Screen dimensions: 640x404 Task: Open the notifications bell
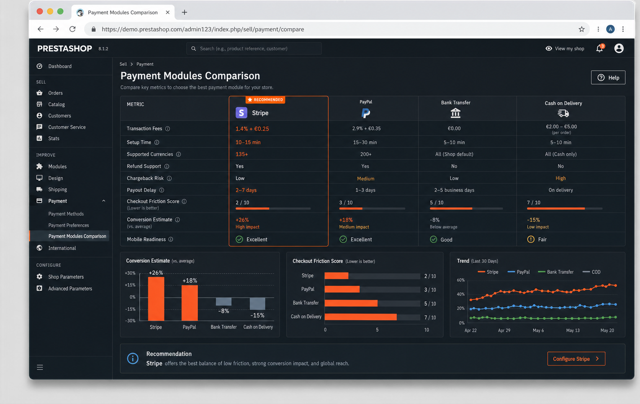600,49
